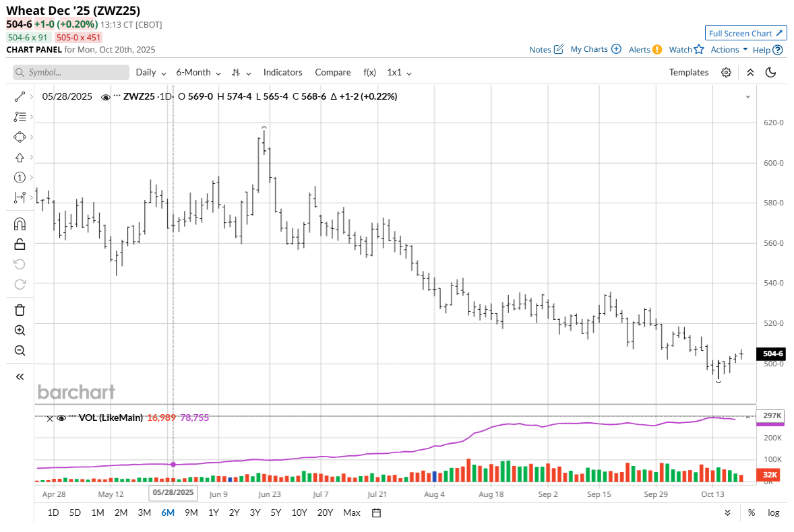794x532 pixels.
Task: Open ZWZ25 series options ellipsis
Action: (117, 95)
